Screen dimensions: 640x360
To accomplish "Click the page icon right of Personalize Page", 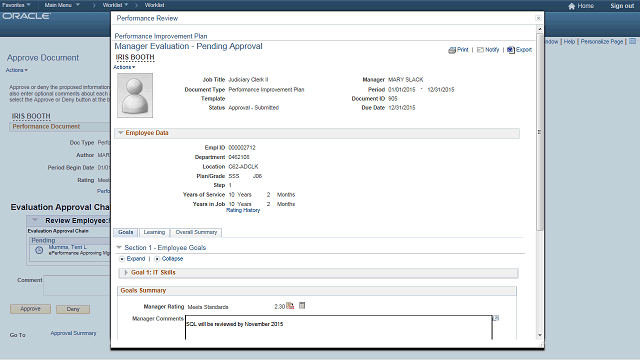I will point(632,41).
